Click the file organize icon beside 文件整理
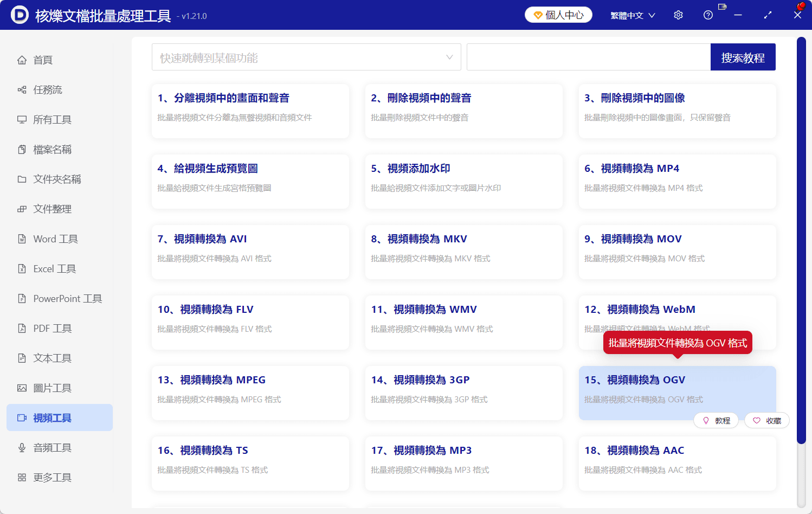Viewport: 812px width, 514px height. point(22,209)
